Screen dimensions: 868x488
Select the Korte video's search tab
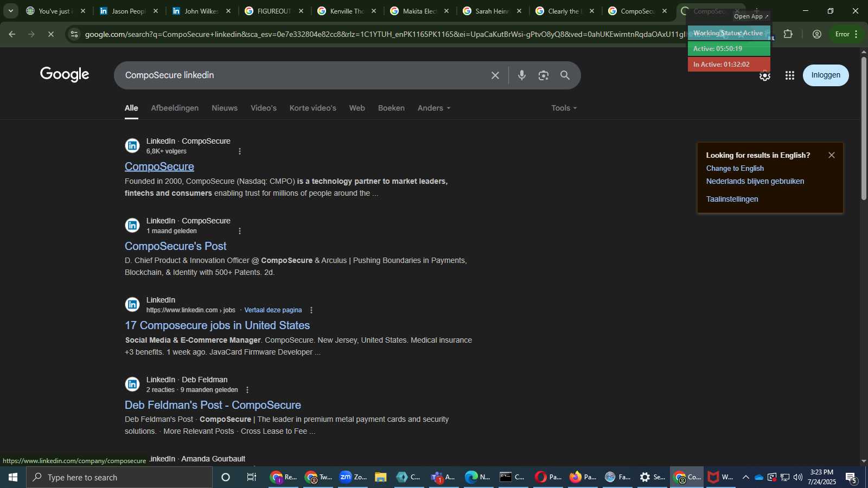click(x=313, y=108)
